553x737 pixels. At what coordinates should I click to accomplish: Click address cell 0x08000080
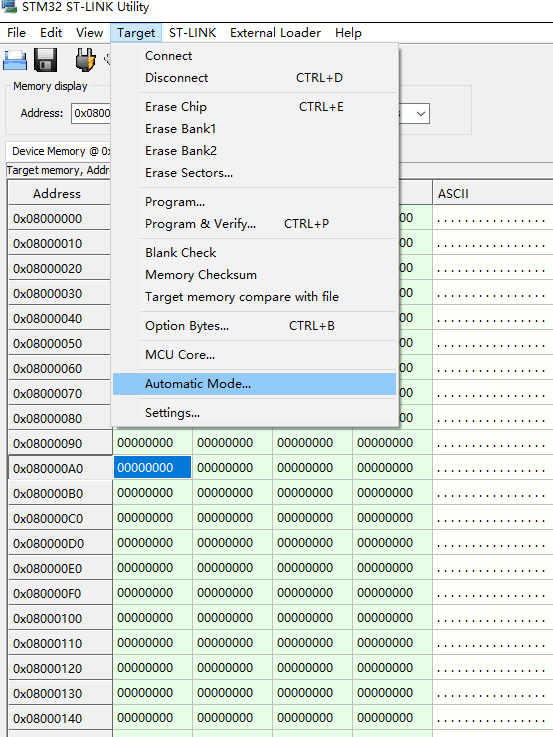[x=60, y=418]
